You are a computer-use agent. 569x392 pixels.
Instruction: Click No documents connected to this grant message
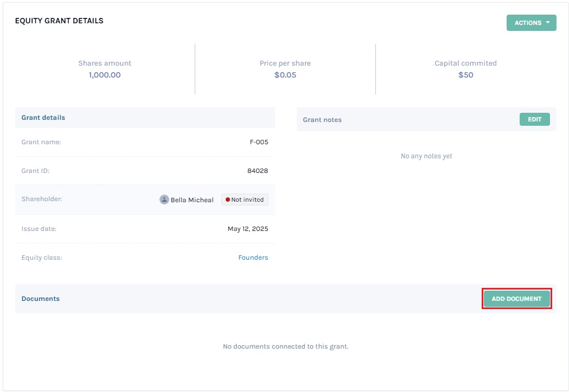tap(286, 346)
